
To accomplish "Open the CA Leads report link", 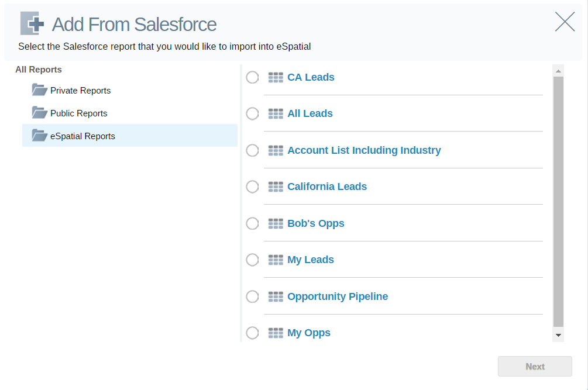I will point(311,77).
